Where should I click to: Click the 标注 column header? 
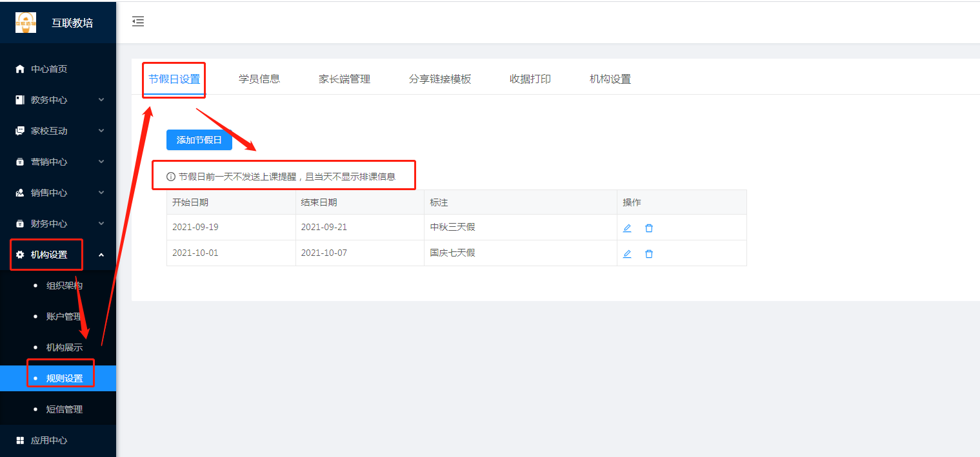tap(521, 202)
